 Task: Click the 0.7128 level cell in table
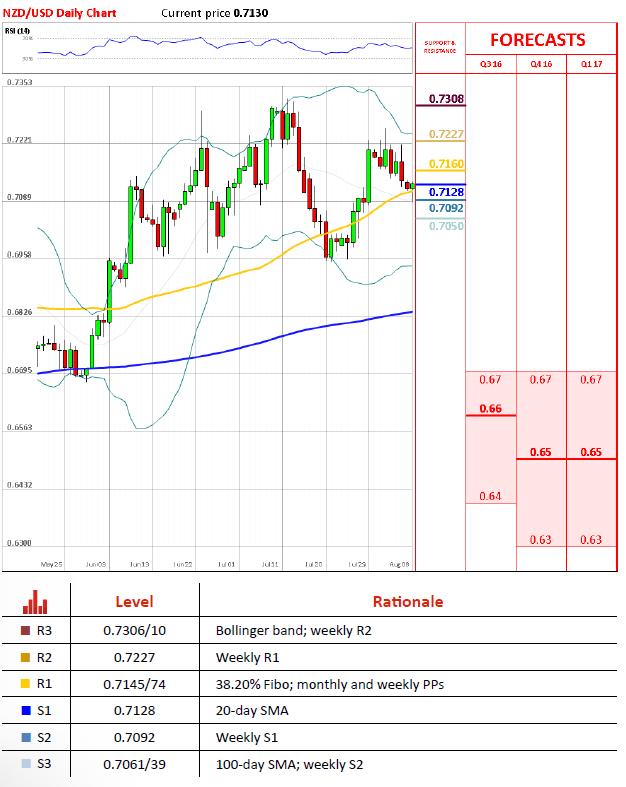pyautogui.click(x=135, y=711)
